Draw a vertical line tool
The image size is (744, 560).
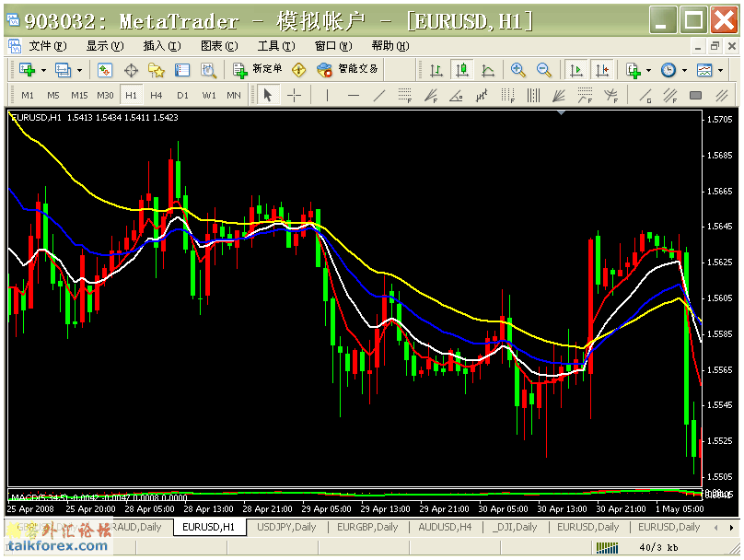(x=326, y=95)
